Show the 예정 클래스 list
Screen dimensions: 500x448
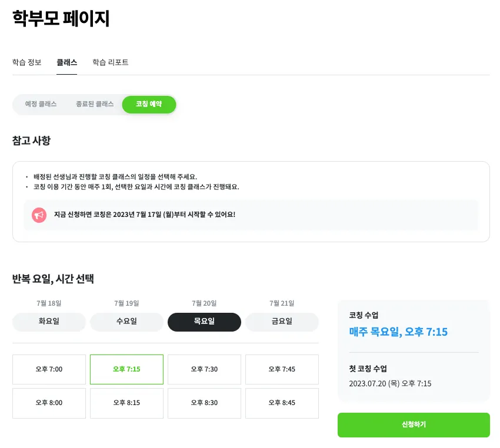click(x=41, y=104)
